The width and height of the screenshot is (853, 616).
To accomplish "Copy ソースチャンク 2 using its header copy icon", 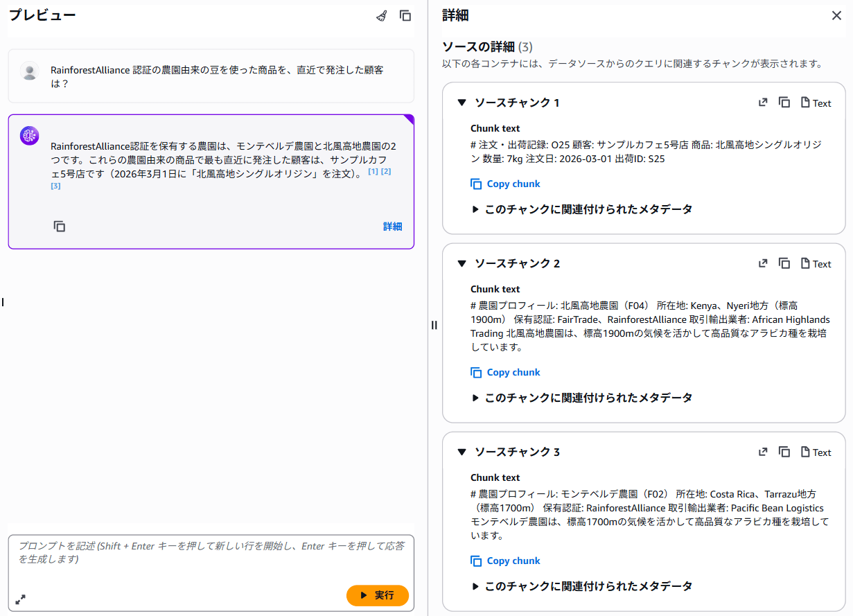I will click(x=784, y=263).
